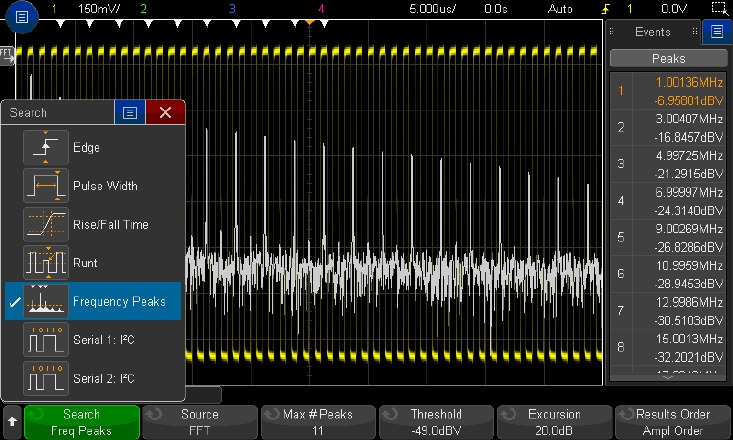Adjust the Threshold -49.0dBV softkey
Screen dimensions: 733x440
click(x=436, y=422)
